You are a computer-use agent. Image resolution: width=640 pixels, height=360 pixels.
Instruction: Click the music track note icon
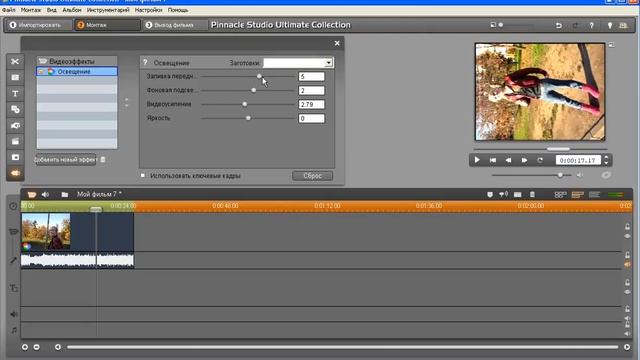pos(14,330)
